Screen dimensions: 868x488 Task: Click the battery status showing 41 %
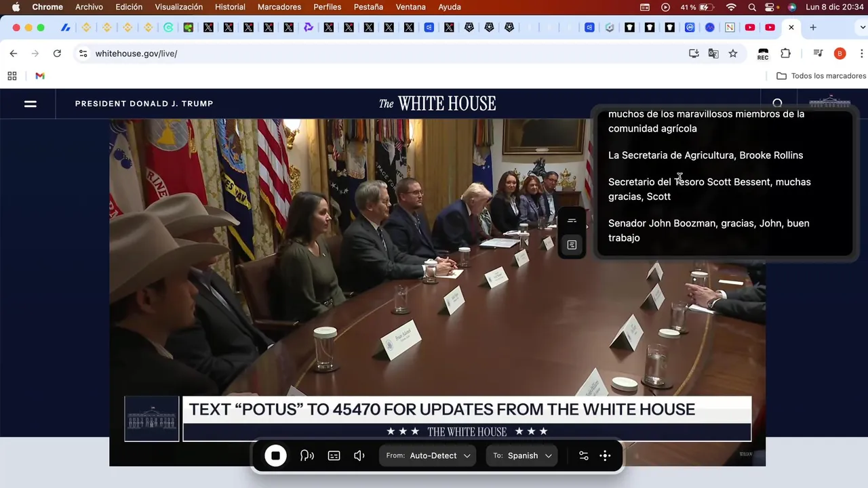[x=697, y=7]
